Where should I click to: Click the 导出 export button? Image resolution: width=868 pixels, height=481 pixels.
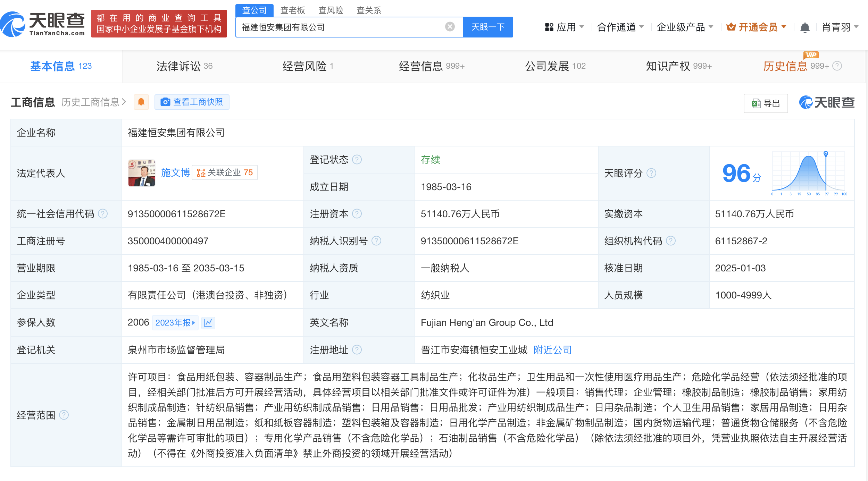point(766,103)
